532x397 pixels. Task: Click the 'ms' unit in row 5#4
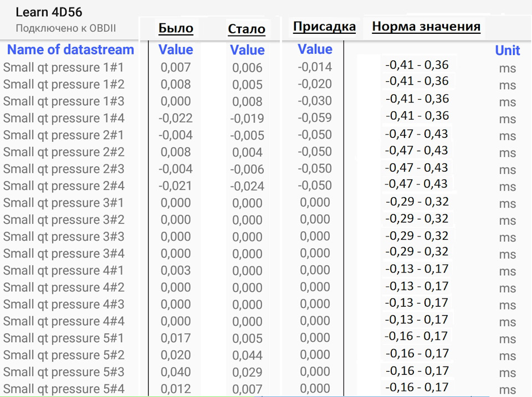[508, 390]
